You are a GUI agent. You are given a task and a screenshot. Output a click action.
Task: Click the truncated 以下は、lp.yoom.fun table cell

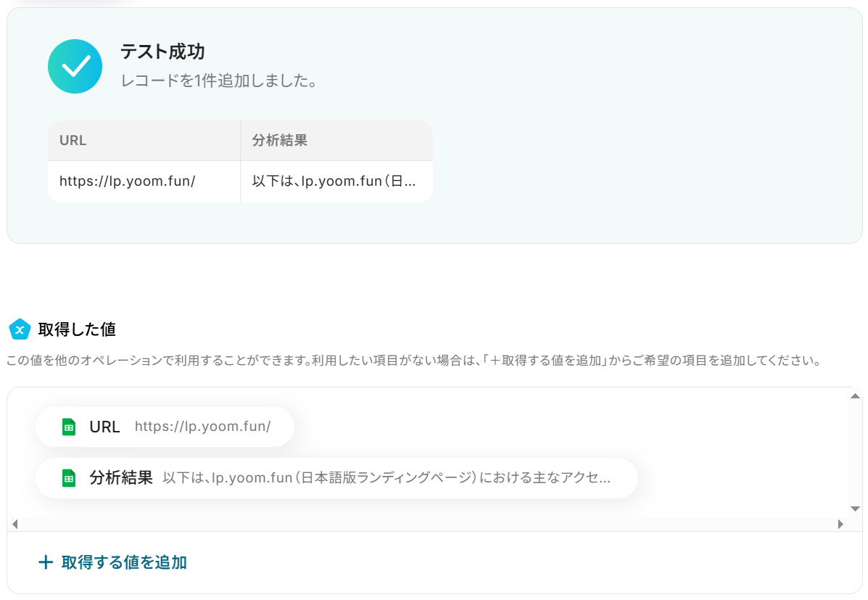336,181
